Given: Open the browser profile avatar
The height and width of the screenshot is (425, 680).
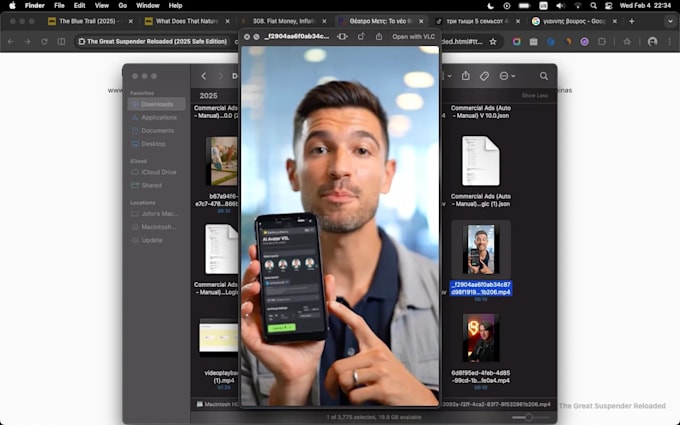Looking at the screenshot, I should [652, 42].
